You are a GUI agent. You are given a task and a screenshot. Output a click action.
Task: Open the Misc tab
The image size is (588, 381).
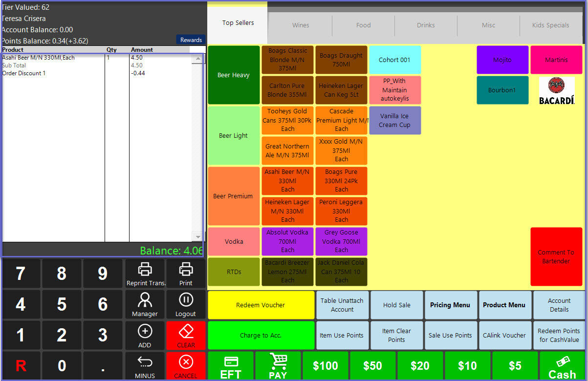click(x=488, y=25)
